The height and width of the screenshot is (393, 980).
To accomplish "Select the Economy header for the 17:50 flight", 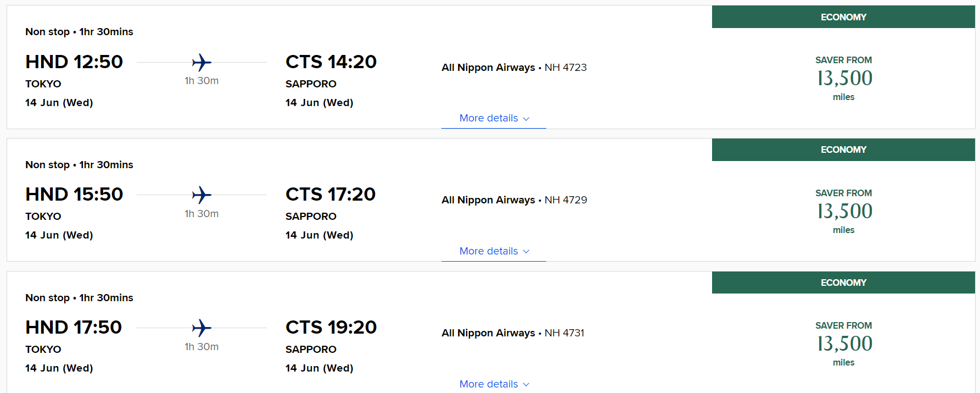I will coord(843,283).
